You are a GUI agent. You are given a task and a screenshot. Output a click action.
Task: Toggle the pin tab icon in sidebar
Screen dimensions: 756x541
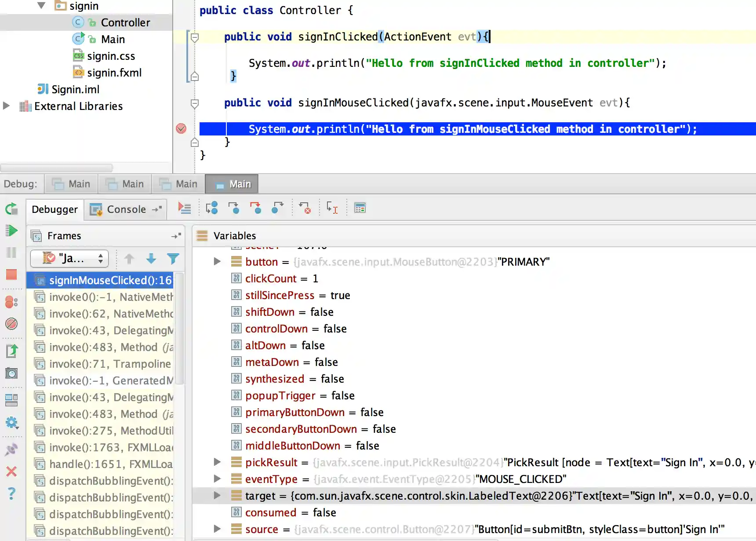pyautogui.click(x=11, y=449)
